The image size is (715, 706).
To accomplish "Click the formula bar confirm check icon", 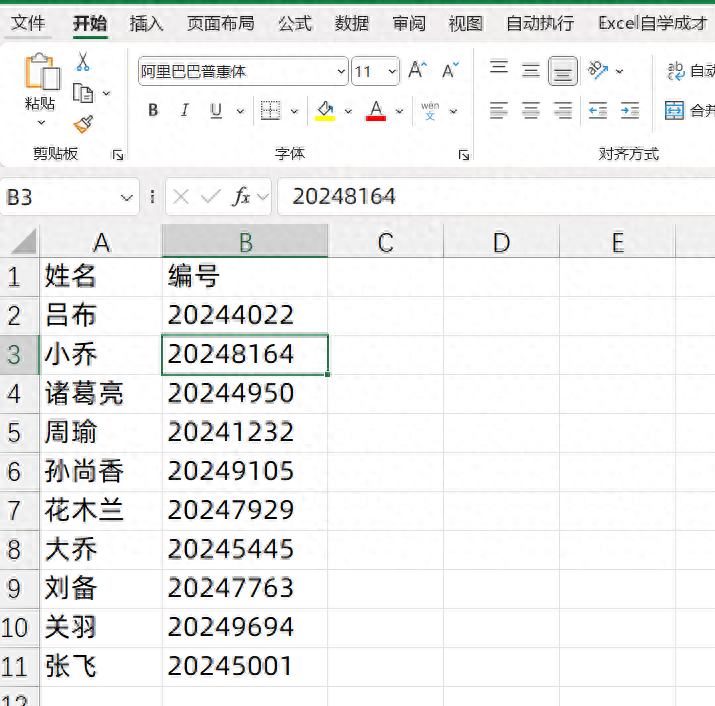I will 210,197.
